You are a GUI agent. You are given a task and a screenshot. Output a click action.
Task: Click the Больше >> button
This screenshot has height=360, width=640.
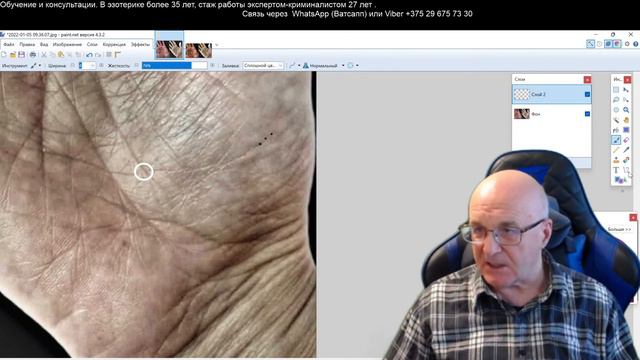(619, 229)
